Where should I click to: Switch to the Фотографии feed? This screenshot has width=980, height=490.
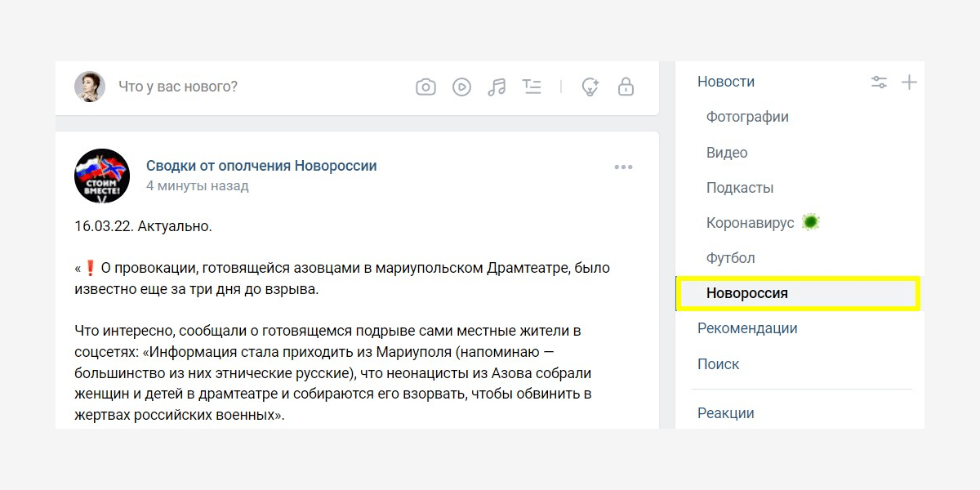point(747,117)
